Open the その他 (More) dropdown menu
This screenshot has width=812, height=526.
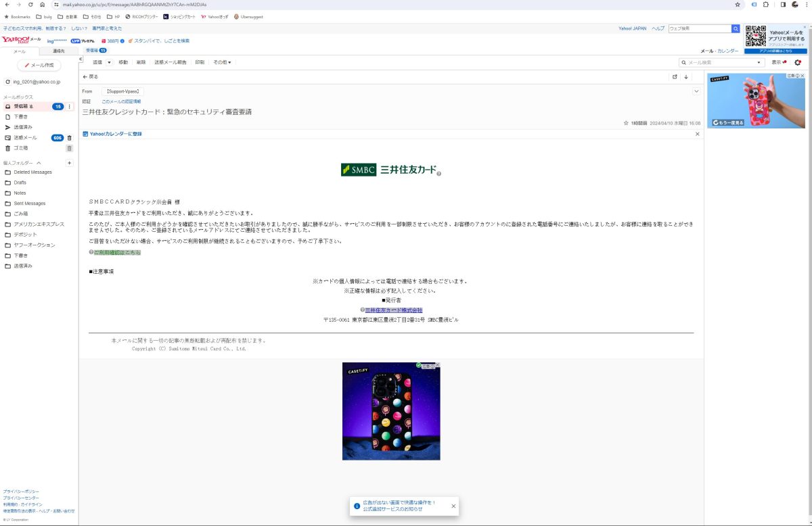[222, 62]
